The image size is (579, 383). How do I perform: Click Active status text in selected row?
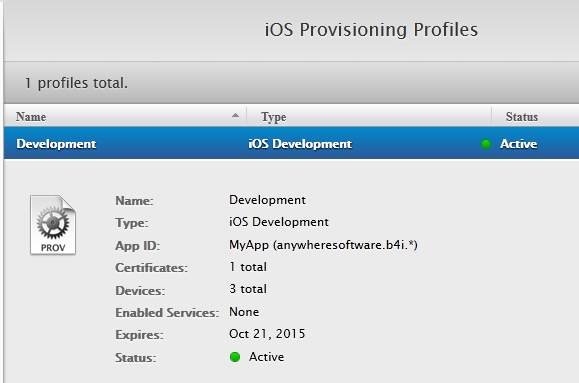(518, 144)
